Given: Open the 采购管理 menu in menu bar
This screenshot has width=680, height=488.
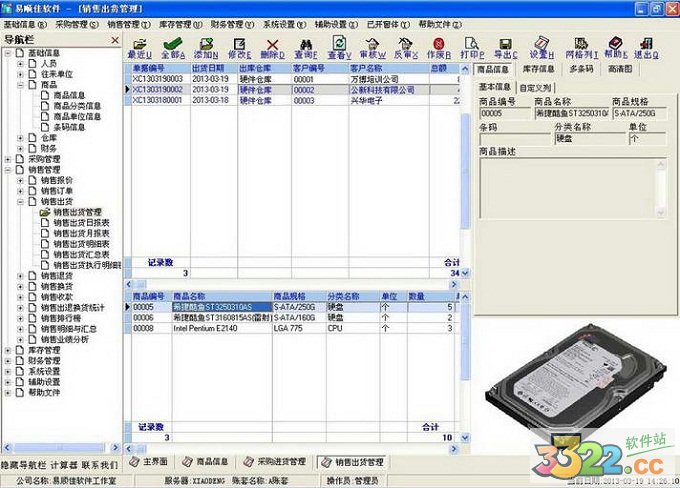Looking at the screenshot, I should point(77,25).
